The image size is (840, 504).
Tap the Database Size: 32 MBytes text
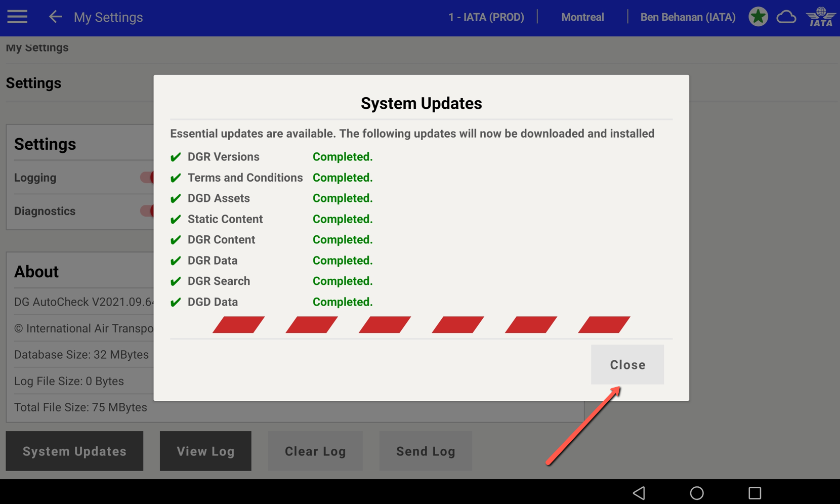click(x=81, y=355)
